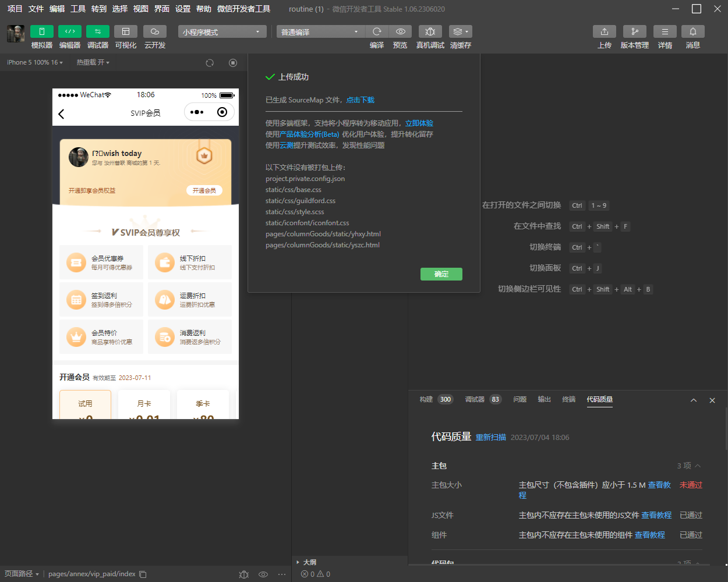Open the 视图 menu
The width and height of the screenshot is (728, 582).
pos(141,9)
